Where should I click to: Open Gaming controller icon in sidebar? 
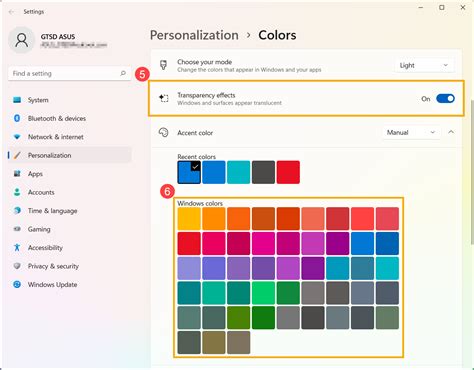click(x=17, y=229)
